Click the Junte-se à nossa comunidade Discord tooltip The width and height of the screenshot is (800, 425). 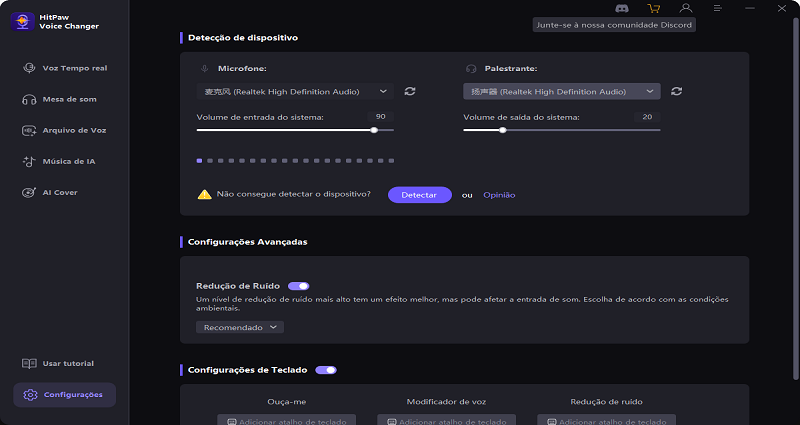[614, 25]
